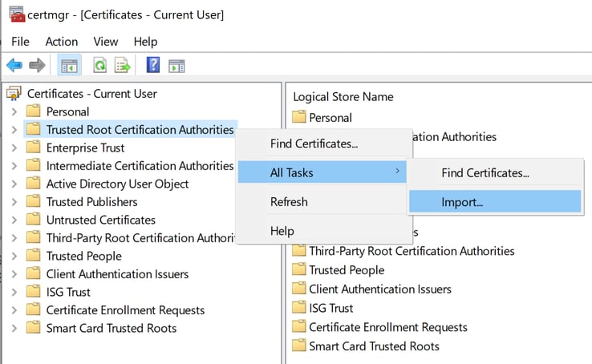This screenshot has height=364, width=592.
Task: Select Active Directory User Object tree item
Action: [x=117, y=184]
